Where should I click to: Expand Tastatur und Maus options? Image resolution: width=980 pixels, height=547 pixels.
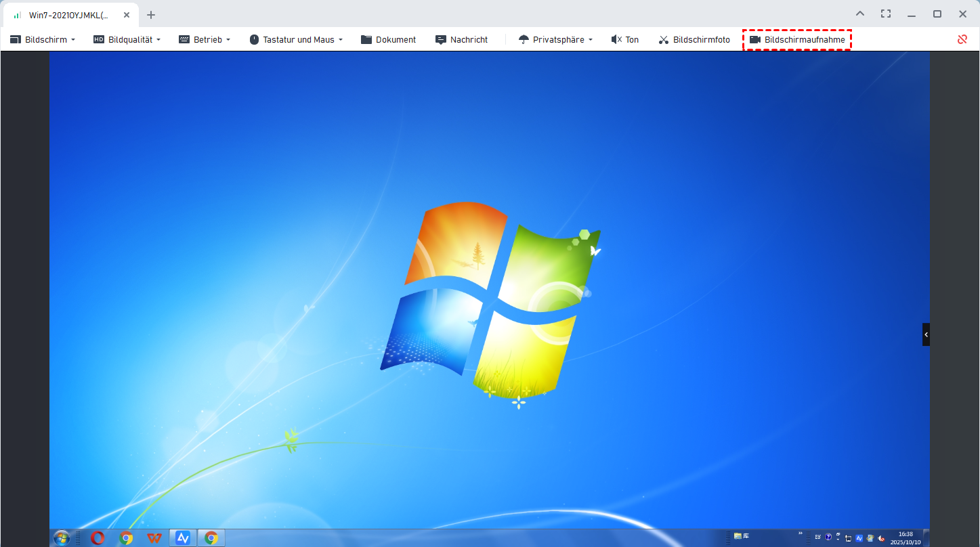(296, 40)
